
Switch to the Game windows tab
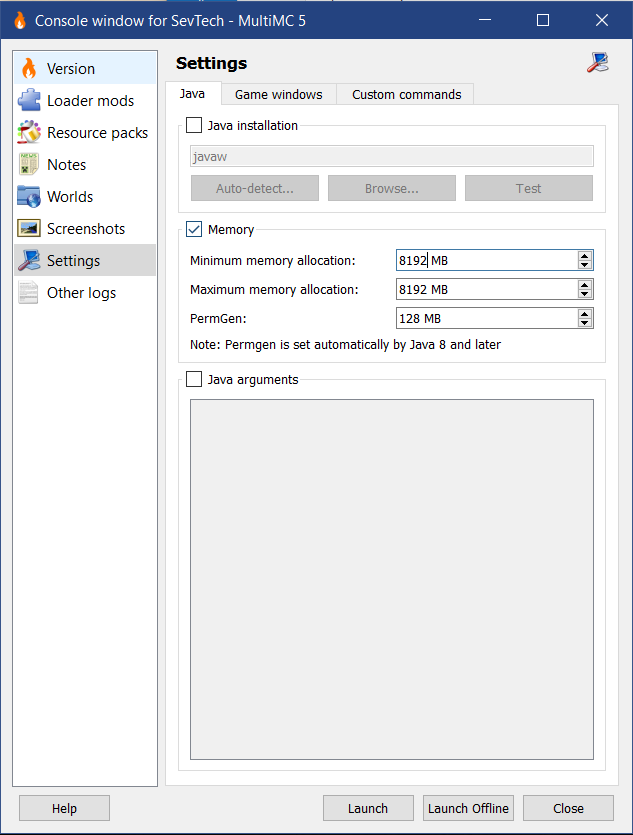point(278,94)
